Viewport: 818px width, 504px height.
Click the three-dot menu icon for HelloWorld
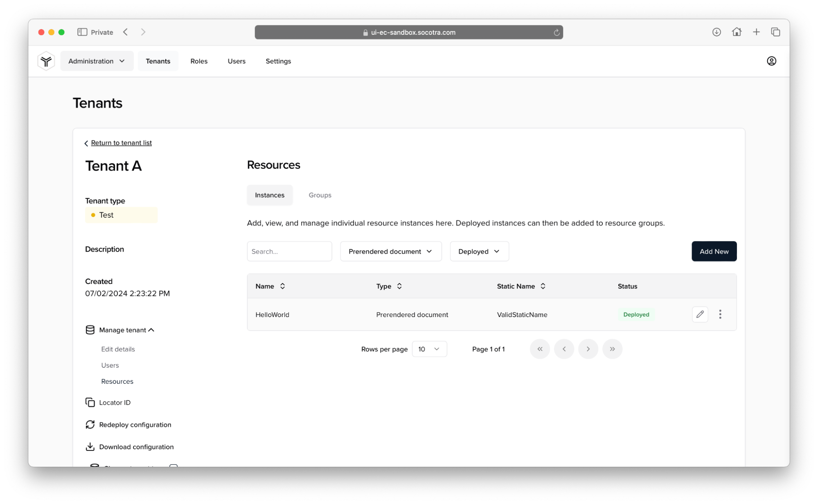point(721,314)
